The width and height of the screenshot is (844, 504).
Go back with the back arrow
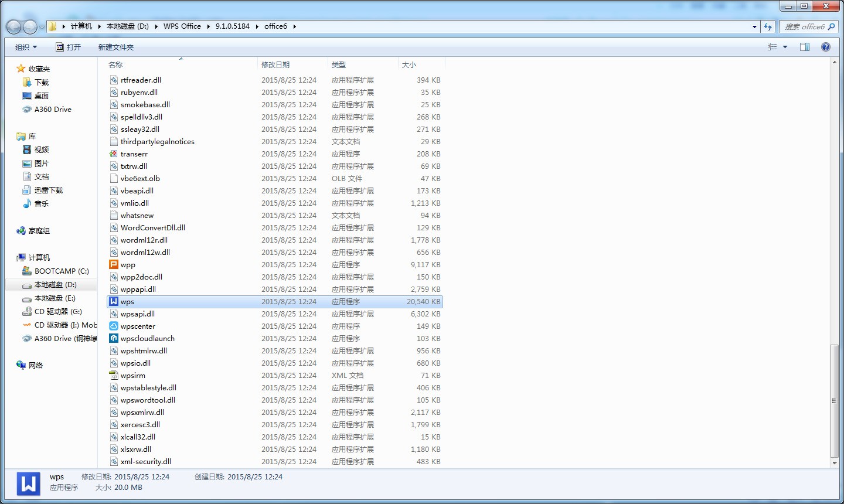tap(13, 26)
